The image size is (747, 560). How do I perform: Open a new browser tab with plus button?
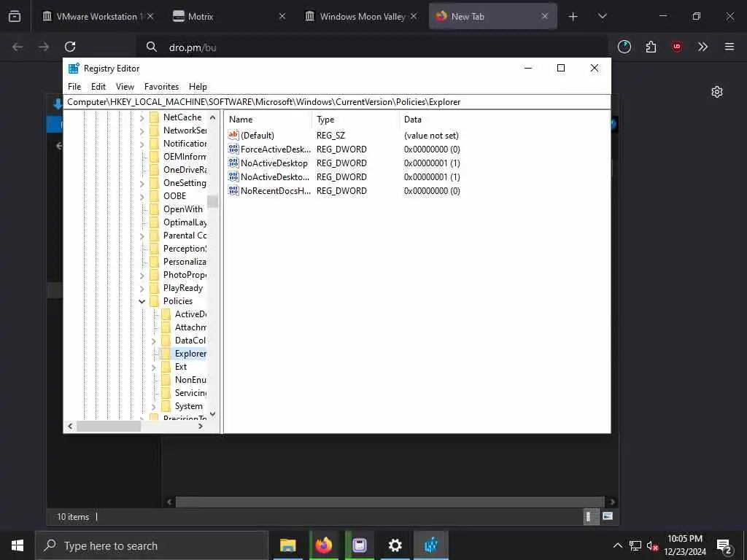[x=573, y=17]
